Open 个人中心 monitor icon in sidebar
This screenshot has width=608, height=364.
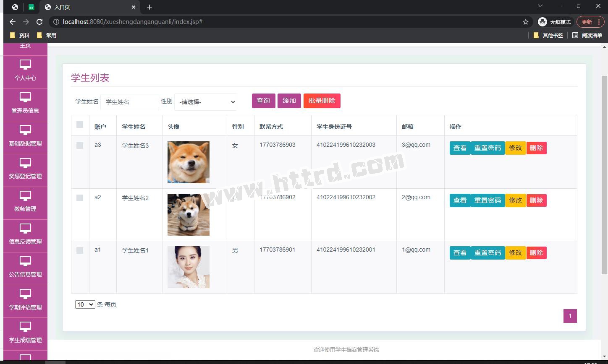[x=26, y=65]
